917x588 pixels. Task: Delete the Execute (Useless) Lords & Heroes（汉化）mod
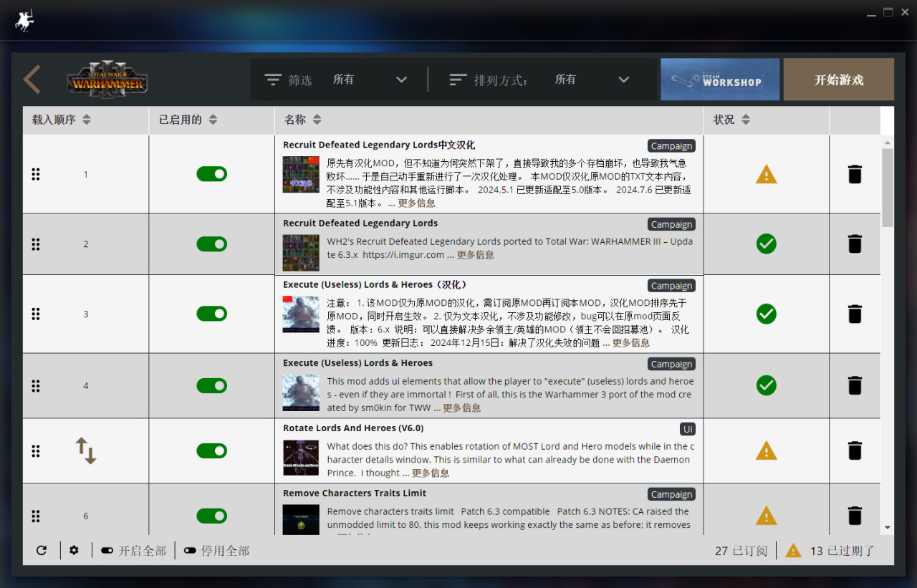(855, 314)
